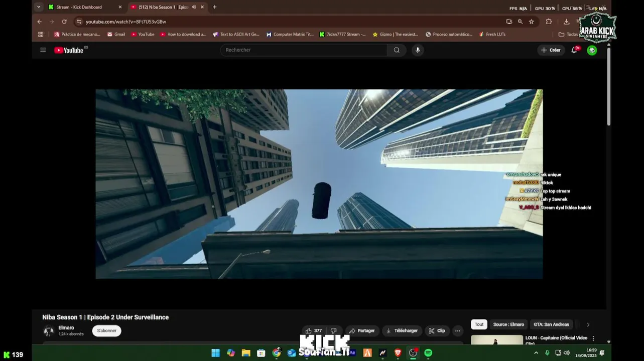Open the Práctica de mecano bookmark
The width and height of the screenshot is (644, 361).
(x=77, y=35)
